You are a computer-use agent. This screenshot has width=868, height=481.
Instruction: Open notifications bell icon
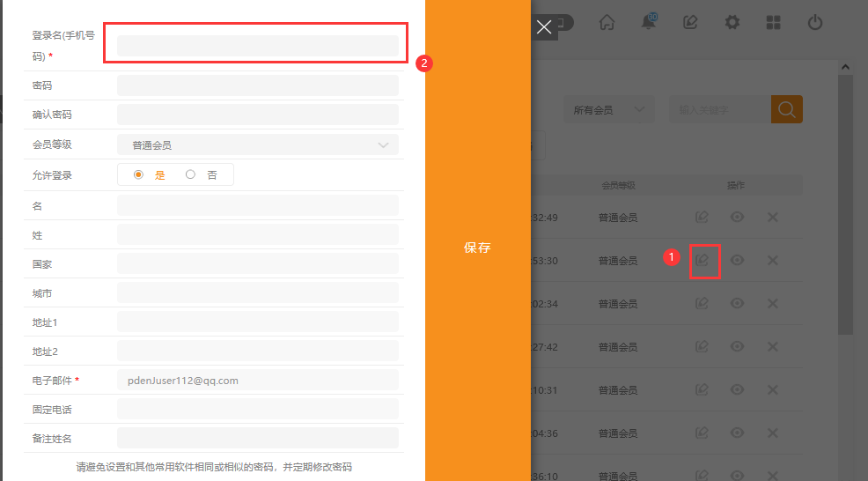point(649,22)
